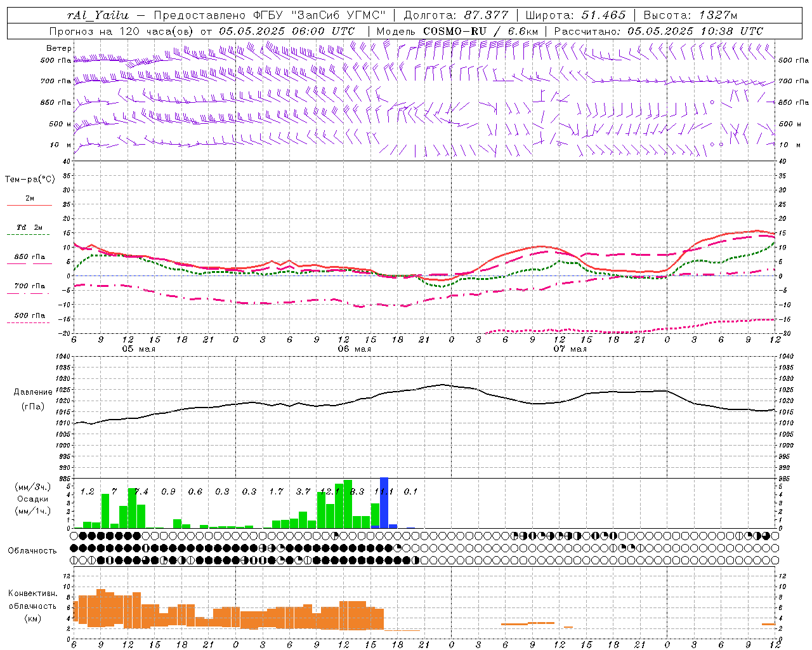Click the 1.7 precipitation total
812x650 pixels.
click(x=276, y=491)
